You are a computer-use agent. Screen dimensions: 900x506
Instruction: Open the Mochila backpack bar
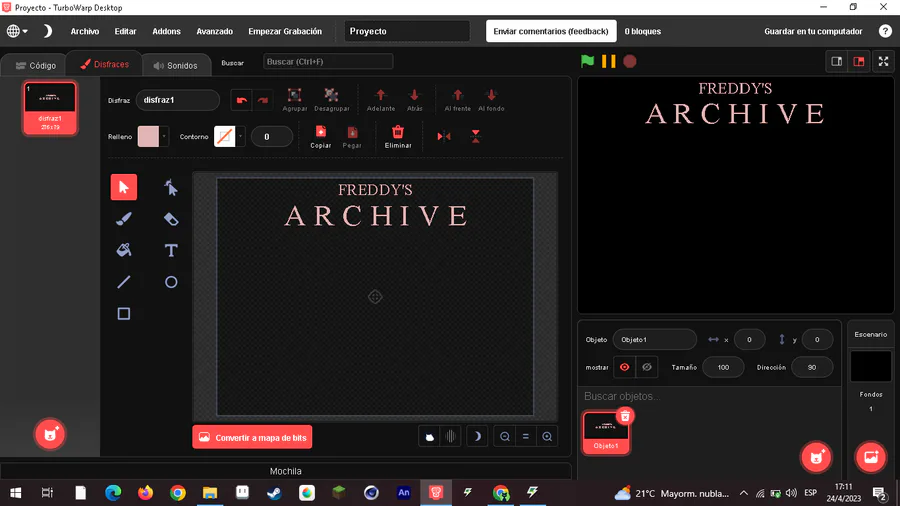(285, 471)
